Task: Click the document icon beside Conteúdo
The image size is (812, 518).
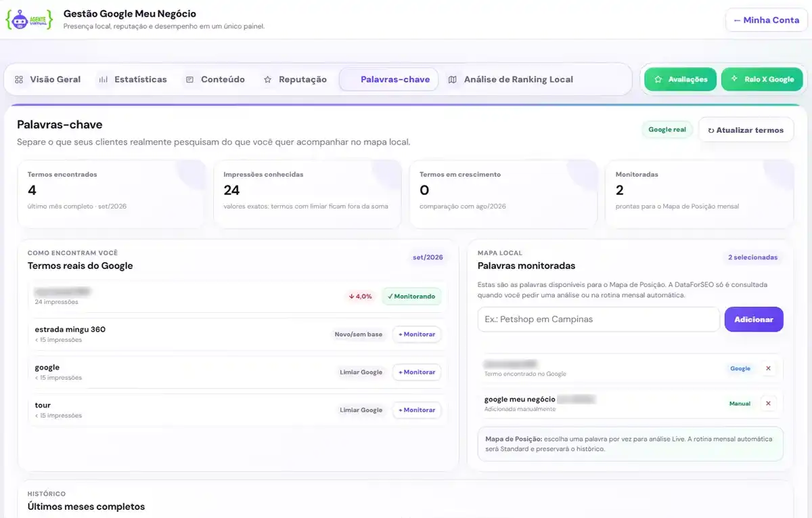Action: pos(190,79)
